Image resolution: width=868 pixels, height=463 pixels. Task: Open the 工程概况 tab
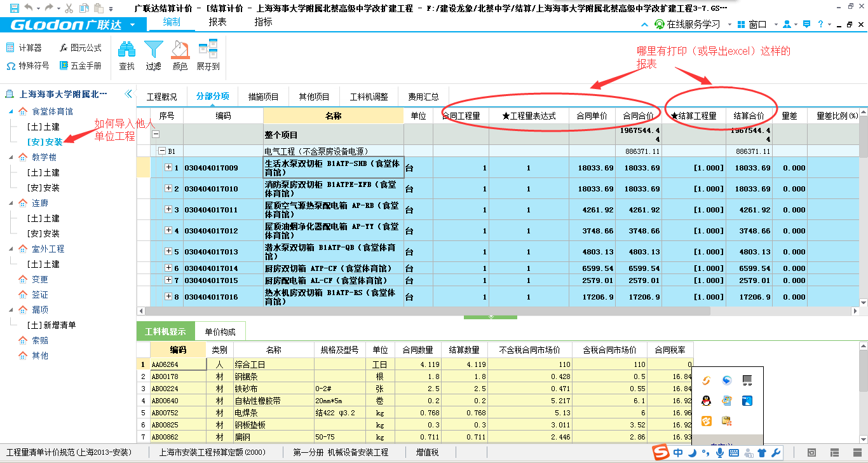point(162,97)
